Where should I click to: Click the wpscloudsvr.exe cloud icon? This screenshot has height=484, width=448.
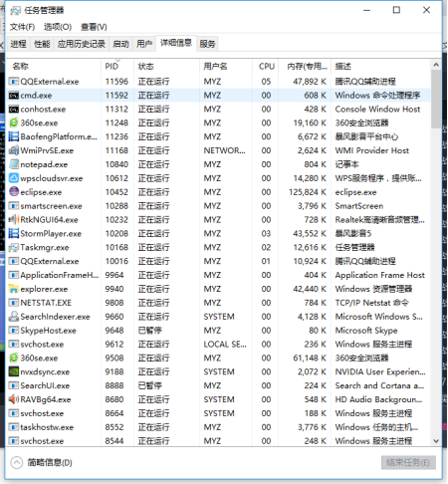(13, 178)
